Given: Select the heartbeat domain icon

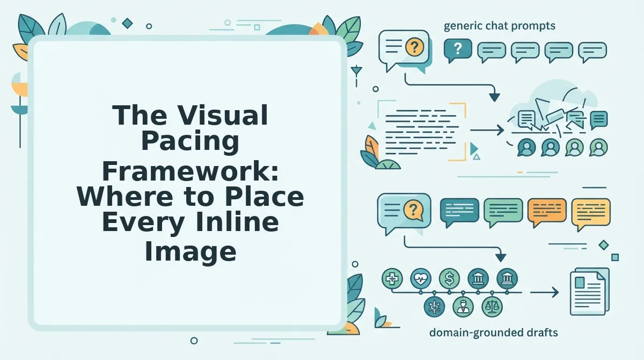Looking at the screenshot, I should (x=420, y=278).
